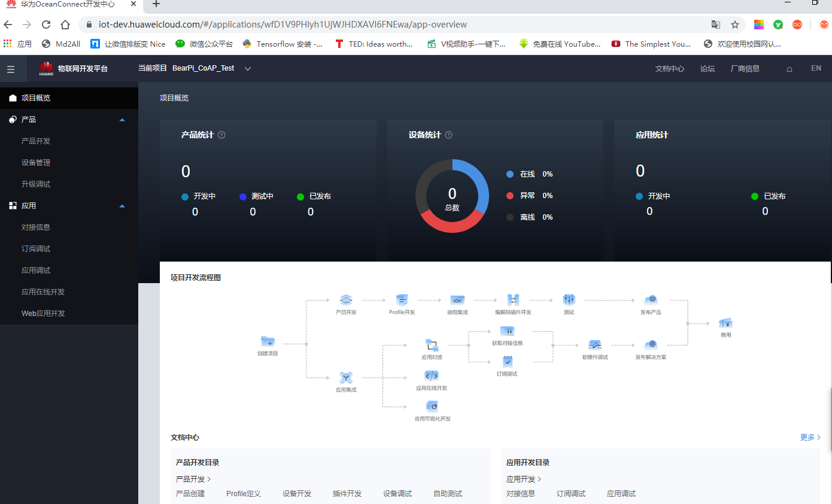The width and height of the screenshot is (832, 504).
Task: Expand the current project dropdown BearPi_CoAP_Test
Action: click(x=248, y=69)
